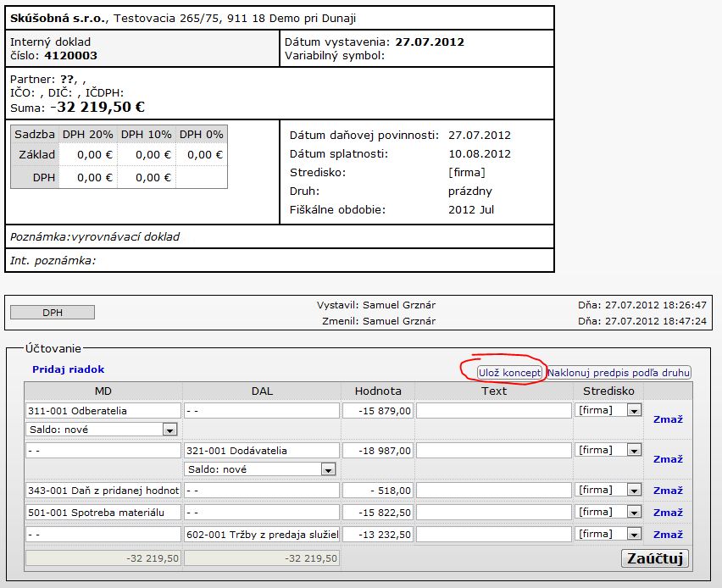Click the DAL field in the 311-001 Odberatelia row
This screenshot has width=722, height=588.
[262, 411]
